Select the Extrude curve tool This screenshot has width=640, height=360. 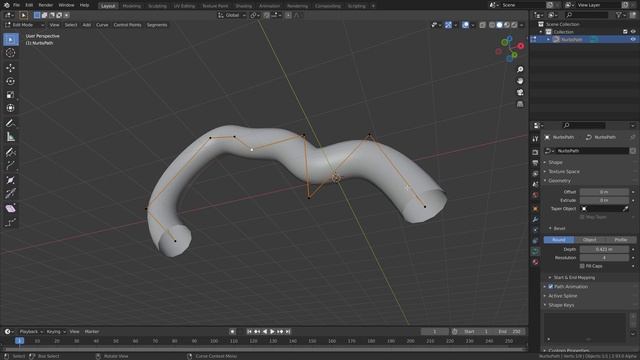(x=11, y=165)
